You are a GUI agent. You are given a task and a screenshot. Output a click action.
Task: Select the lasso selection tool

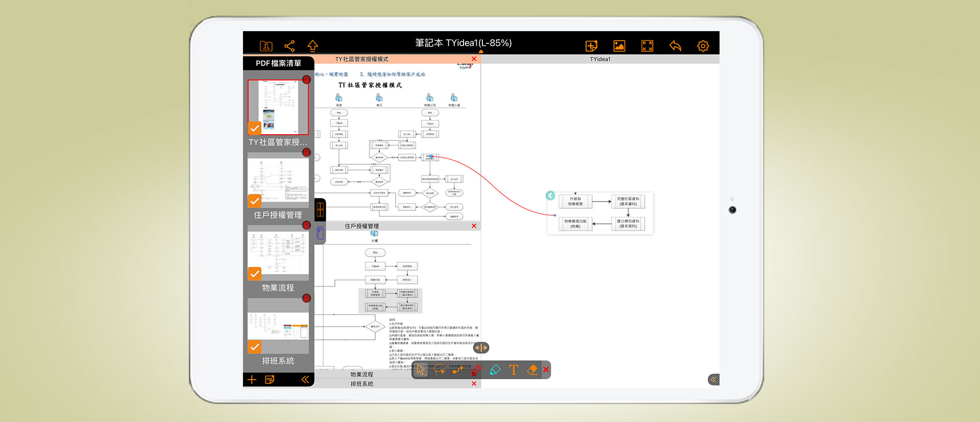click(439, 370)
